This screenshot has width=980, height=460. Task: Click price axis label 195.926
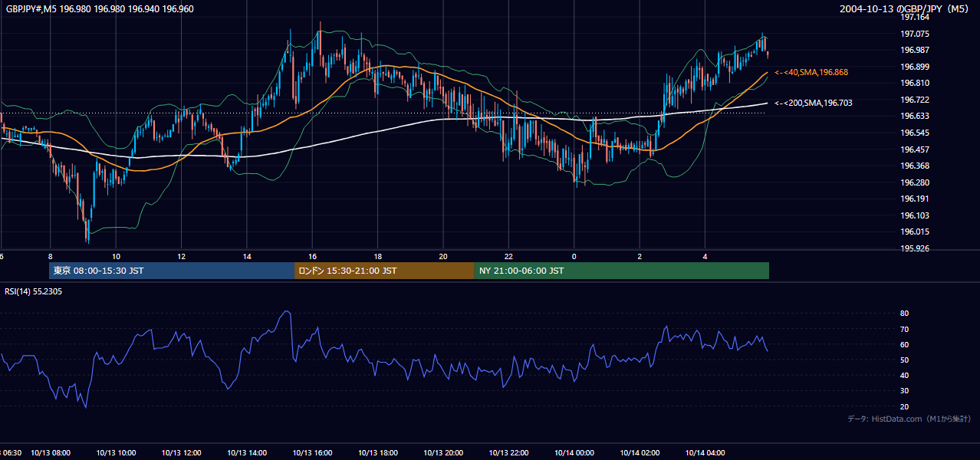(916, 248)
